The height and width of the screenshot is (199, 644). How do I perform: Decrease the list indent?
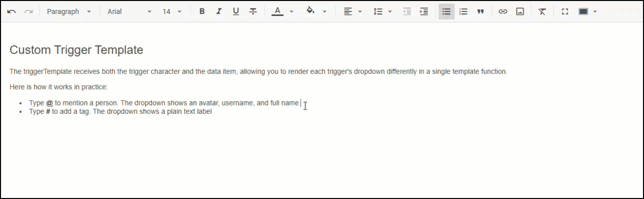(407, 11)
